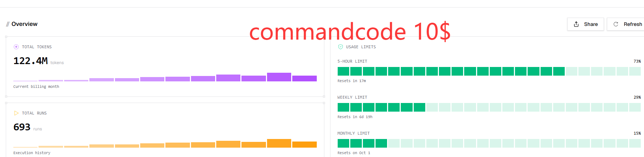
Task: Click the orange Total Runs play icon
Action: click(16, 113)
